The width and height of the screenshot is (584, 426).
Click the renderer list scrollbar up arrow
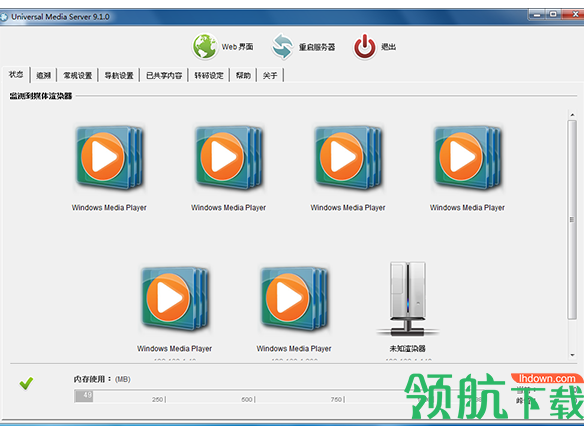coord(572,114)
